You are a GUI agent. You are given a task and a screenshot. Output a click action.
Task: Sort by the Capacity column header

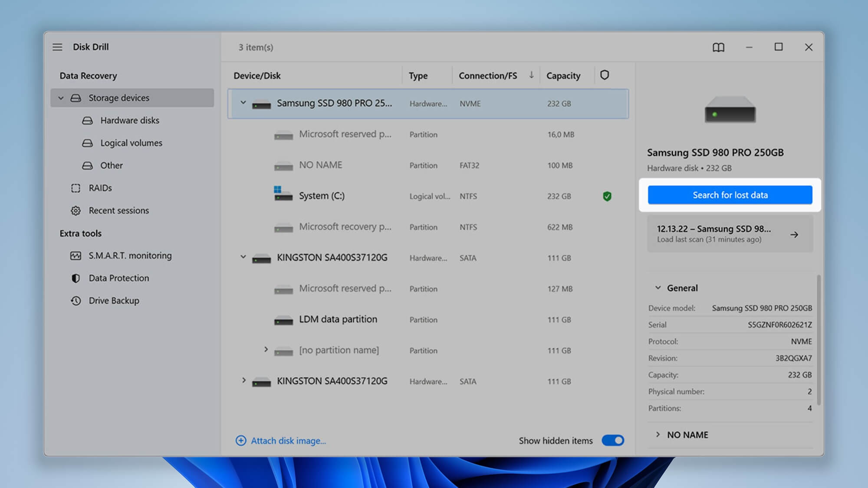(x=563, y=75)
